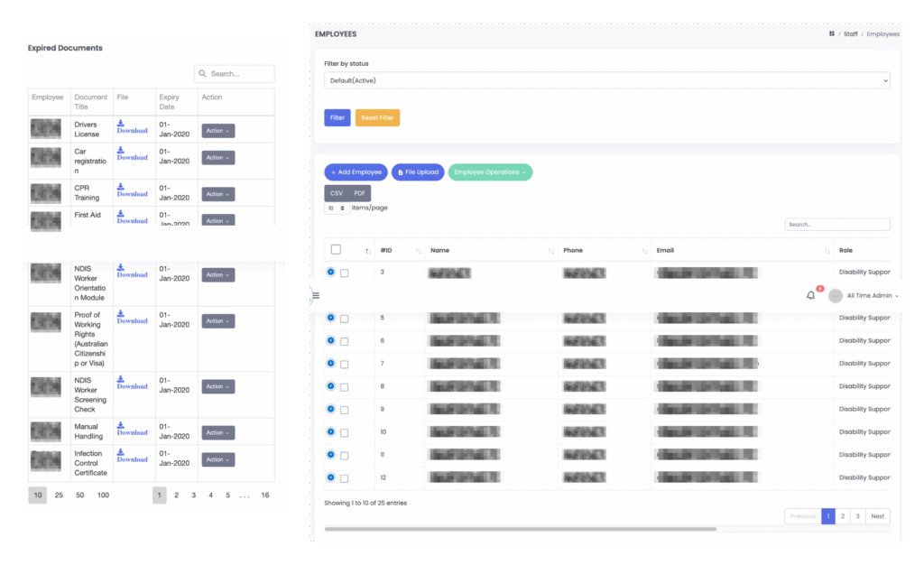This screenshot has width=924, height=565.
Task: Open the hamburger menu icon
Action: (316, 295)
